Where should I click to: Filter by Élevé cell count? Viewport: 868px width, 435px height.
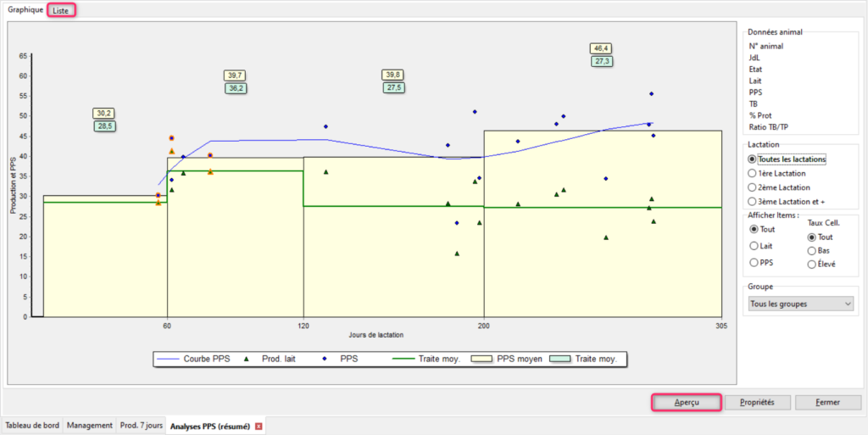[812, 265]
